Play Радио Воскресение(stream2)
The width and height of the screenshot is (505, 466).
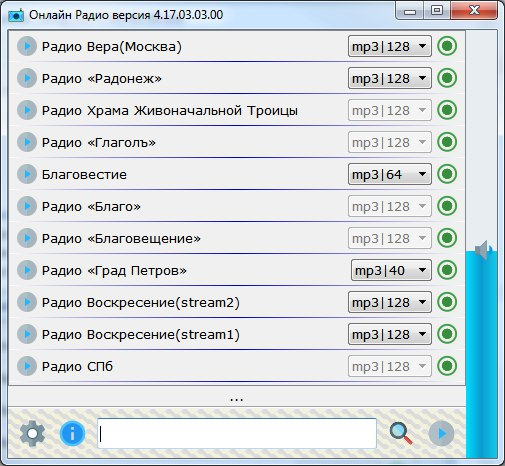click(x=27, y=302)
